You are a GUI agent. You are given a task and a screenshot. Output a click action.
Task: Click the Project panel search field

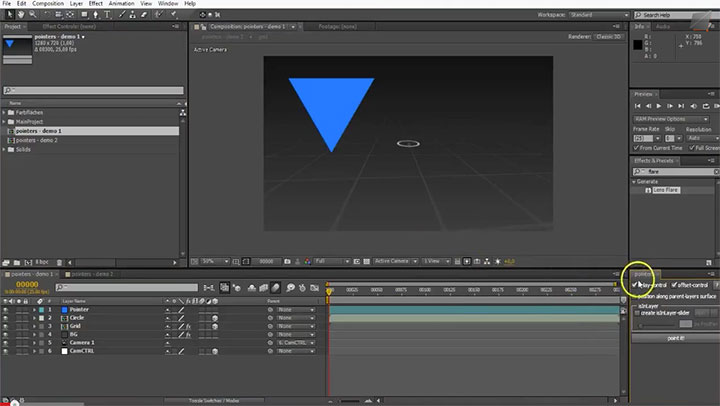[x=93, y=90]
